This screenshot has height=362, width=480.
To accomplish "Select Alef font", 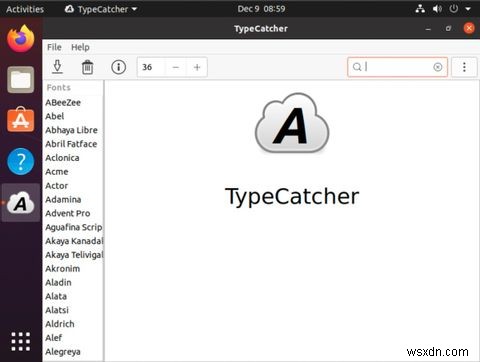I will (x=73, y=338).
